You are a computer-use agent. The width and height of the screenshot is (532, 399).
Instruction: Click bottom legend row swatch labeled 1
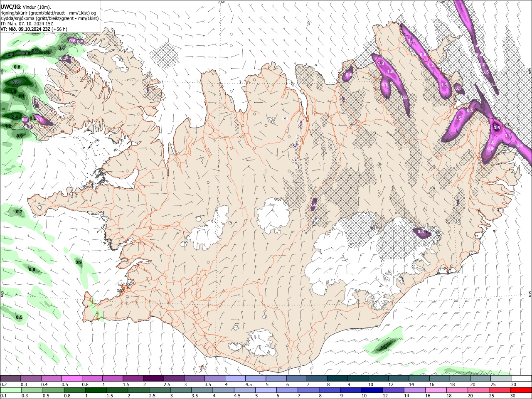(x=96, y=390)
